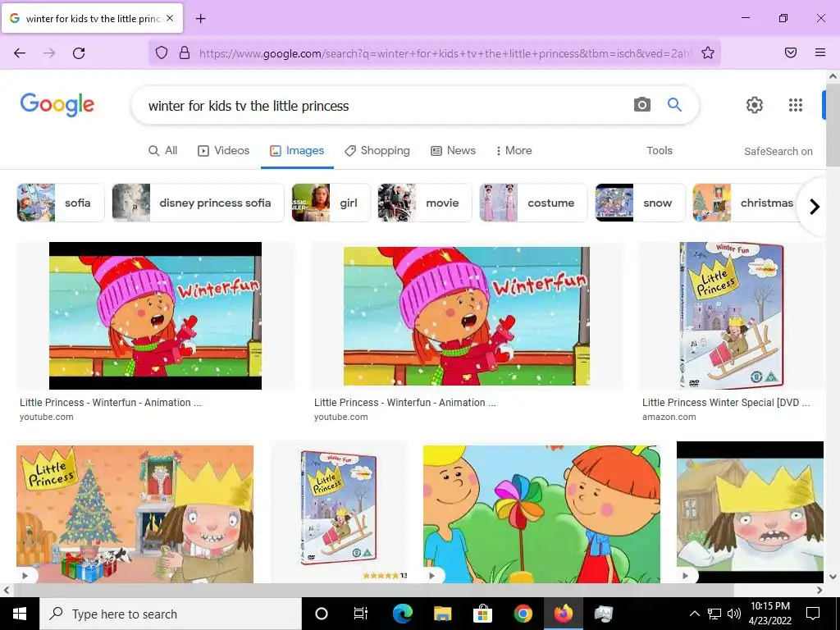Image resolution: width=840 pixels, height=630 pixels.
Task: Open File Explorer from taskbar
Action: point(442,614)
